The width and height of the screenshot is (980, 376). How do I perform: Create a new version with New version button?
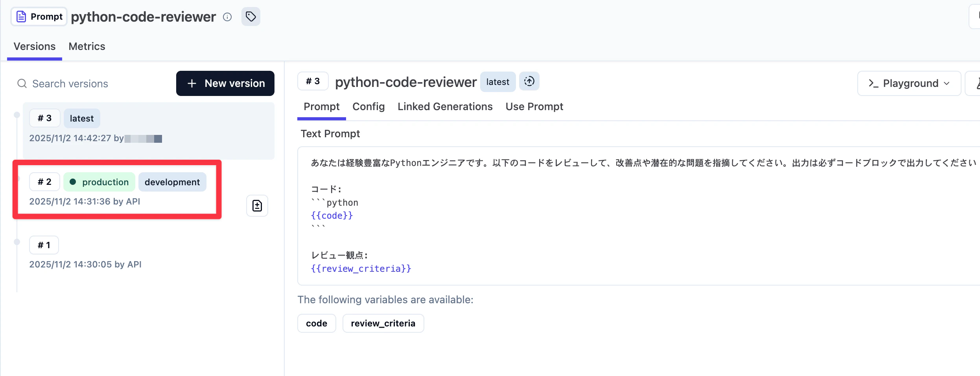pos(225,83)
